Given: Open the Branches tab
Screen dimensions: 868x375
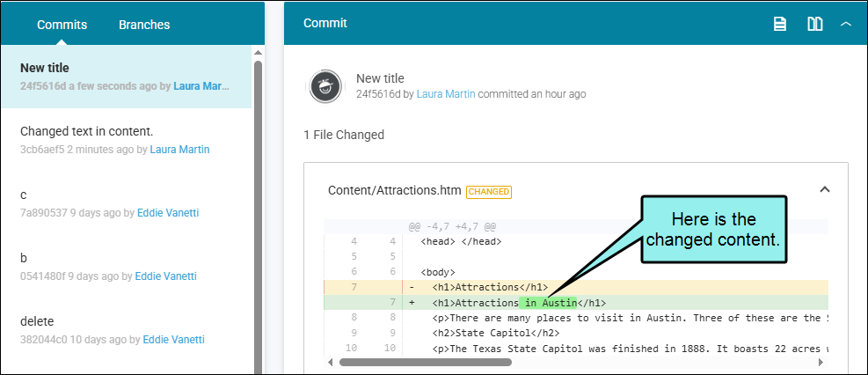Looking at the screenshot, I should [144, 25].
